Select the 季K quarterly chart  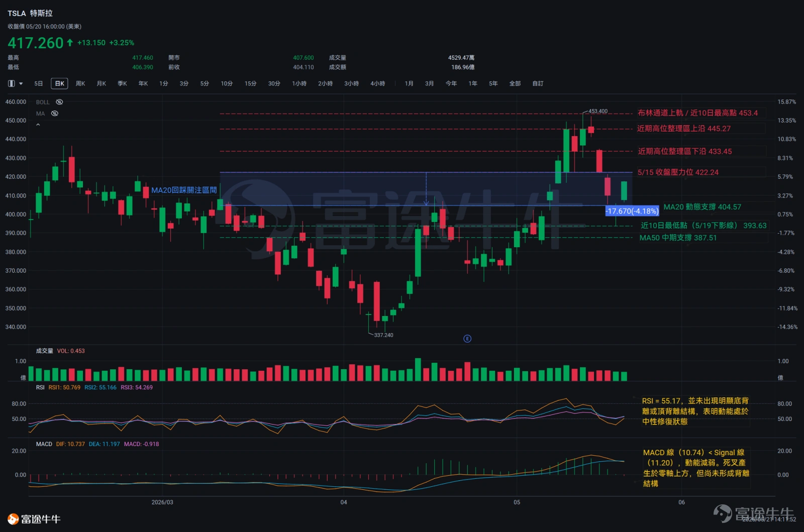click(122, 83)
